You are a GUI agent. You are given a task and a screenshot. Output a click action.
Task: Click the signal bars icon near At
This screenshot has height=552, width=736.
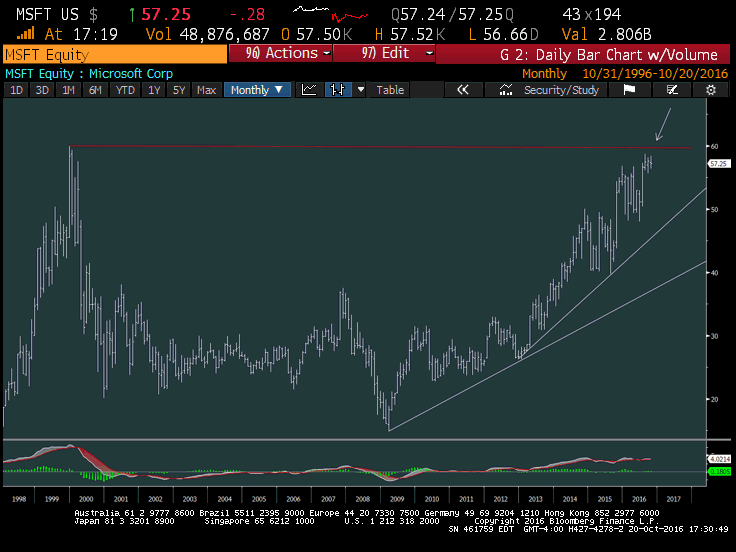25,34
